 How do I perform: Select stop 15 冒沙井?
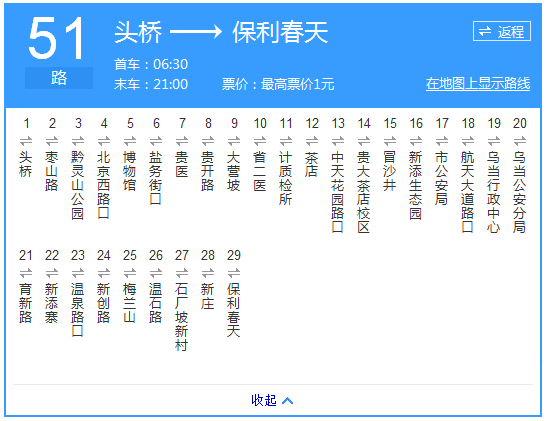coord(390,171)
